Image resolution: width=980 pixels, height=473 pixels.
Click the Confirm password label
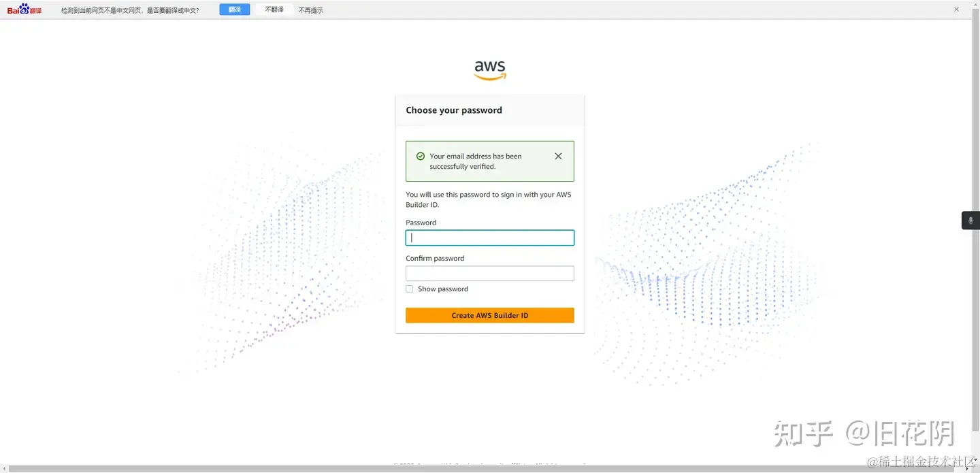pyautogui.click(x=435, y=258)
